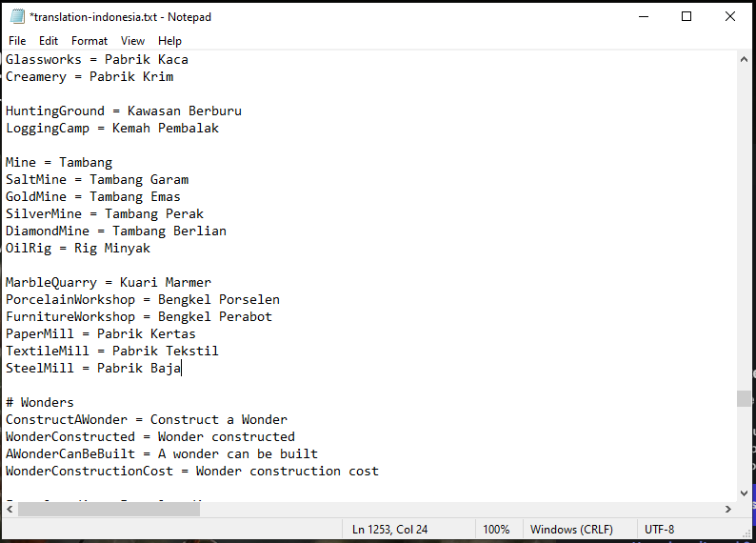Close the Notepad window
The height and width of the screenshot is (543, 756).
click(x=730, y=16)
